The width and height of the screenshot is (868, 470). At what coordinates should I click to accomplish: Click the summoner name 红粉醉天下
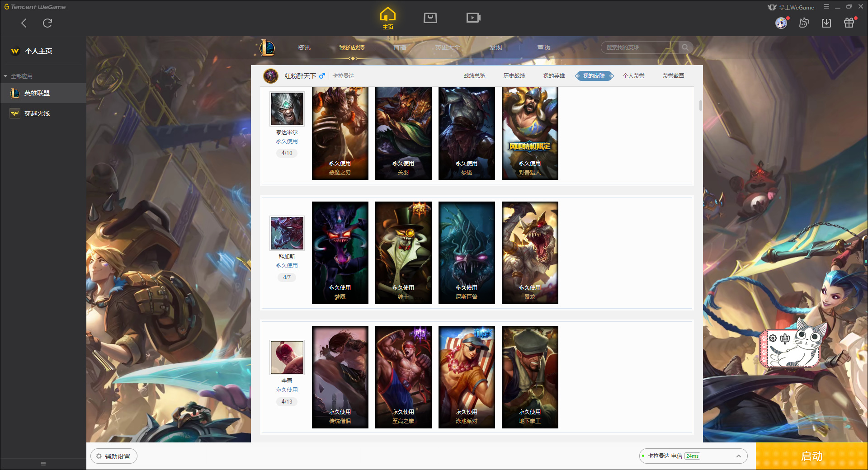(300, 76)
